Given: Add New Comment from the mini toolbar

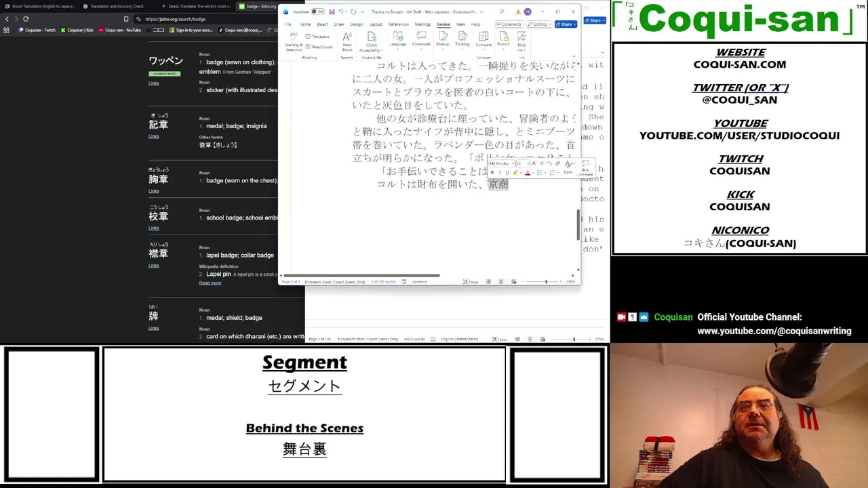Looking at the screenshot, I should pos(585,168).
